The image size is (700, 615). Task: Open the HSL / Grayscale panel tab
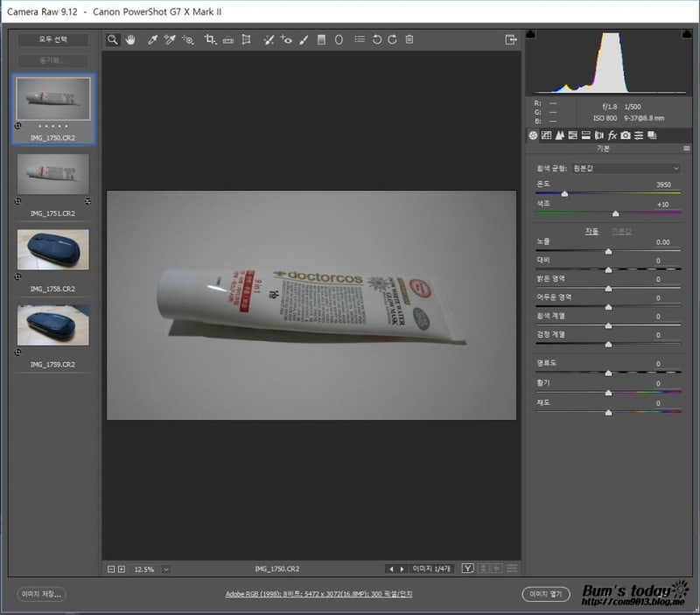click(x=573, y=136)
